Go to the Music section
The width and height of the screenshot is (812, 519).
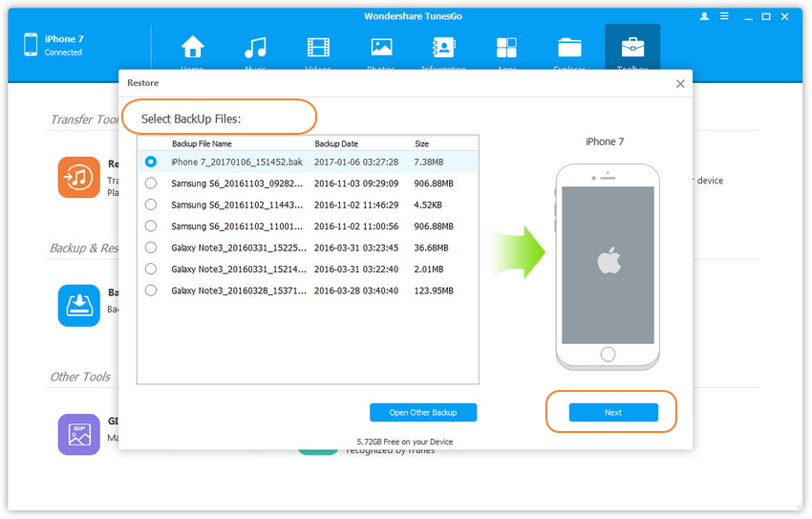point(255,48)
